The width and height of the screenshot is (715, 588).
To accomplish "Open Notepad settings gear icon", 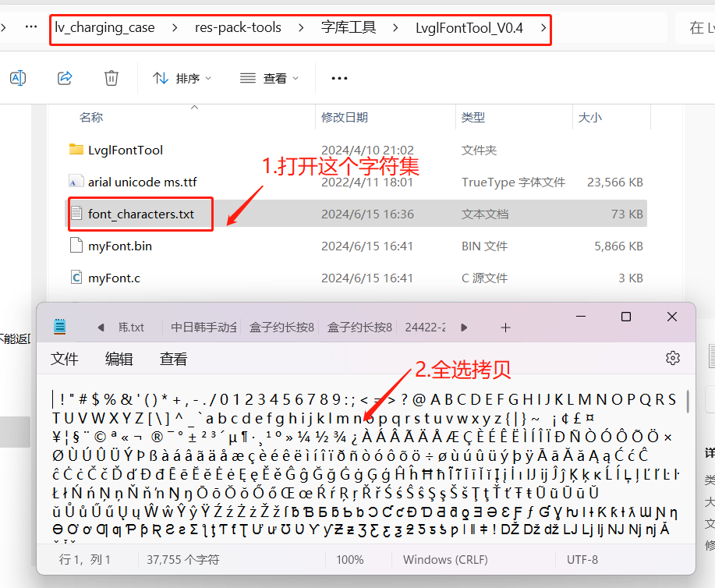I will (x=673, y=358).
